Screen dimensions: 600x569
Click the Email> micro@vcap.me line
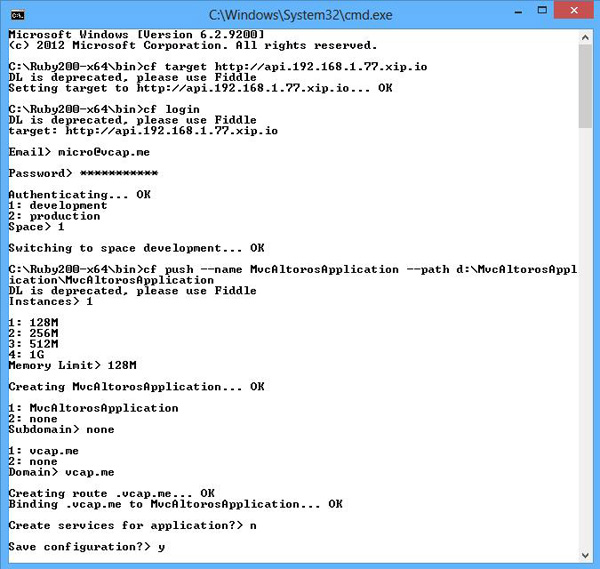79,152
